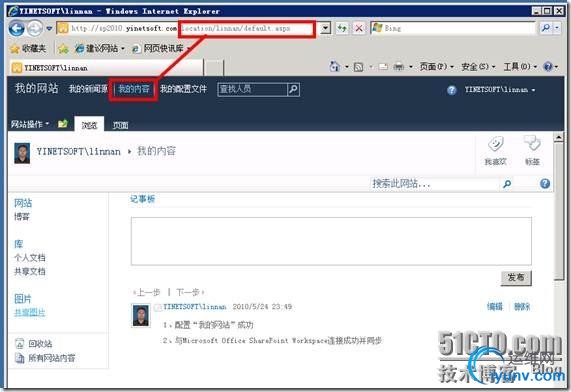Click the Read mail icon
The image size is (571, 392).
tap(383, 67)
